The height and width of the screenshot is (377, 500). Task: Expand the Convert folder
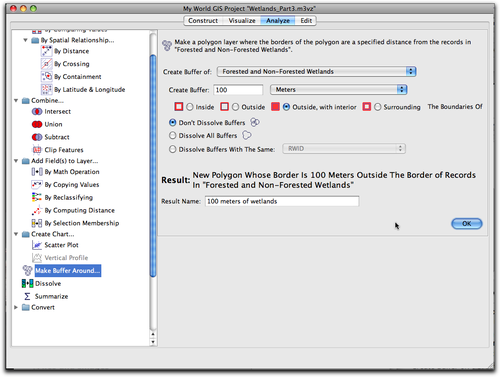point(16,307)
